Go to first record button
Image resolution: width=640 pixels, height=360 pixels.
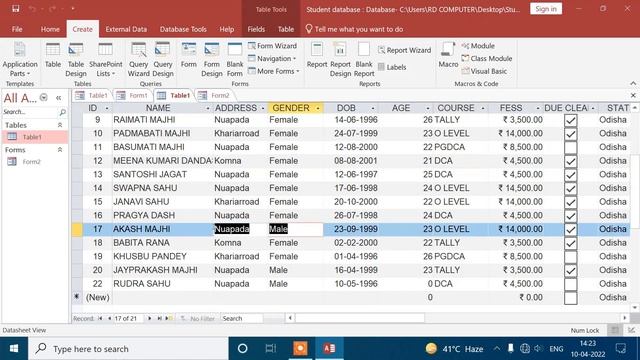pyautogui.click(x=100, y=318)
